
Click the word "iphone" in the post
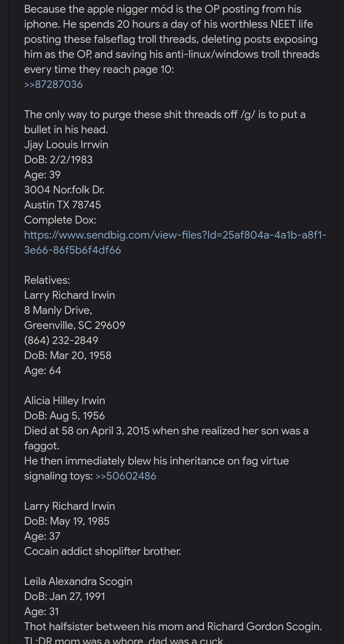42,24
